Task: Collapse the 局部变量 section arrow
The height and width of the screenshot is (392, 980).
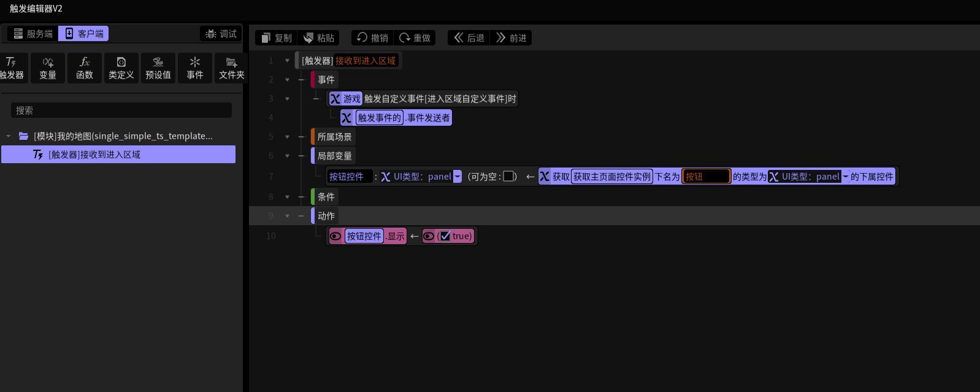Action: click(287, 156)
